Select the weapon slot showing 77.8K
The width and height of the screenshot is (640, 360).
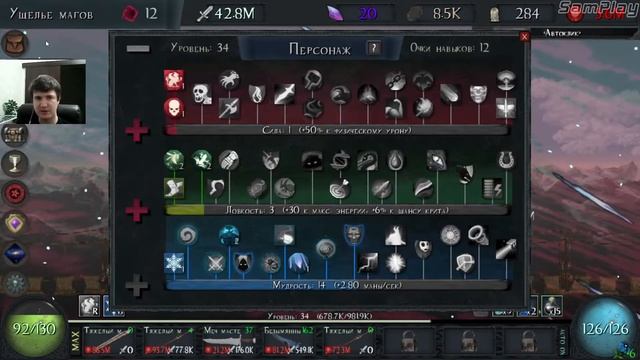(169, 340)
